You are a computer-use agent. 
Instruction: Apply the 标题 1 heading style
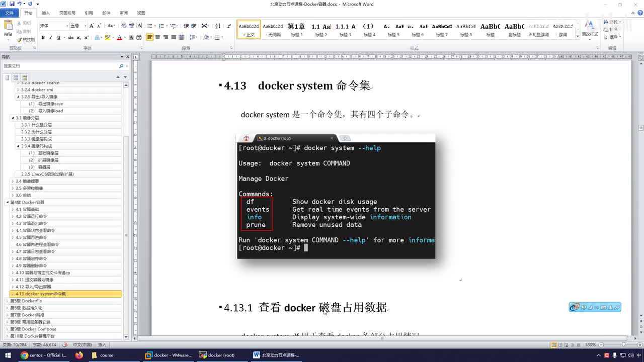(296, 29)
